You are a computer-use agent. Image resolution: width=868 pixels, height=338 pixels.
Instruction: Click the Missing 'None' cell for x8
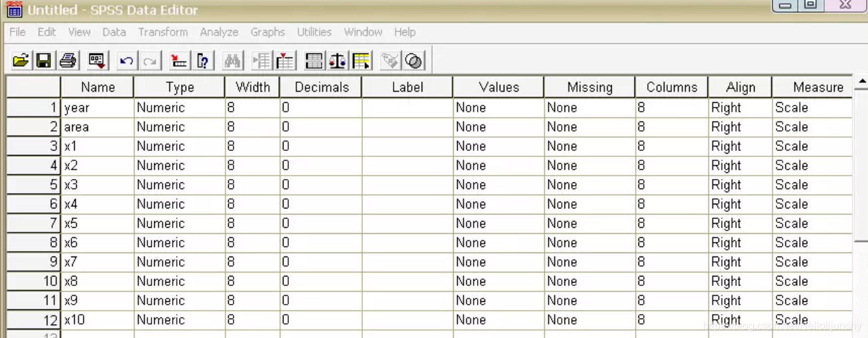(x=590, y=281)
